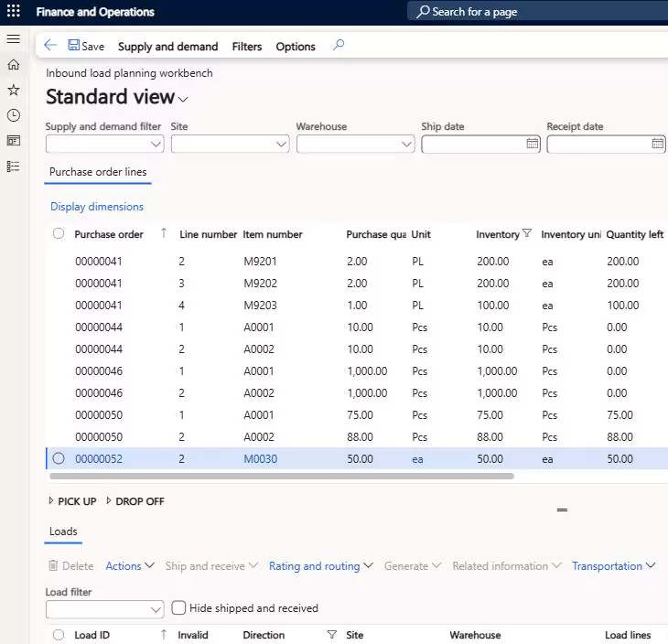Open Favorites star icon in sidebar
The width and height of the screenshot is (668, 644).
[x=13, y=90]
